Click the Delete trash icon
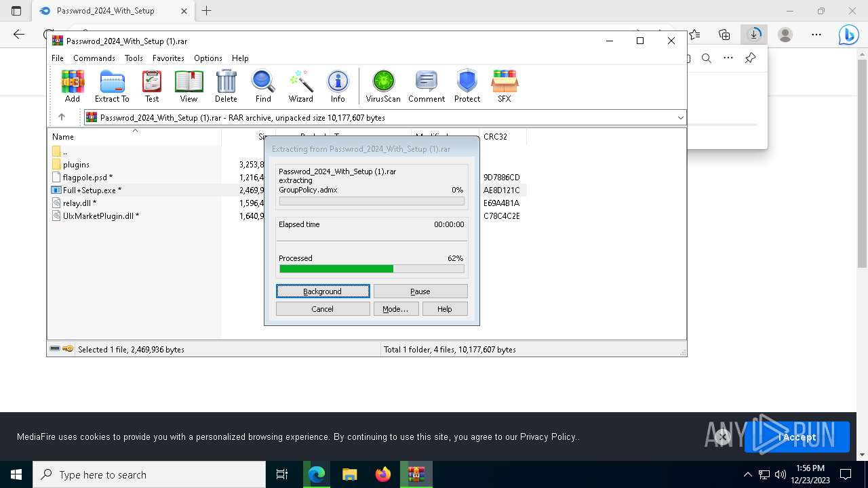 point(226,86)
